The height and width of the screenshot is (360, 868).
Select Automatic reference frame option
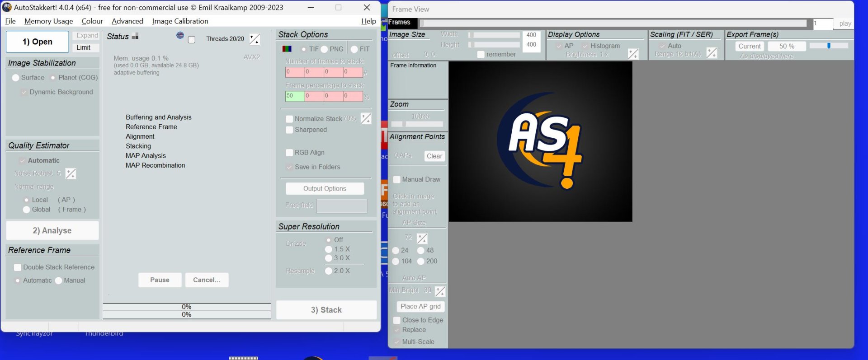(x=18, y=281)
